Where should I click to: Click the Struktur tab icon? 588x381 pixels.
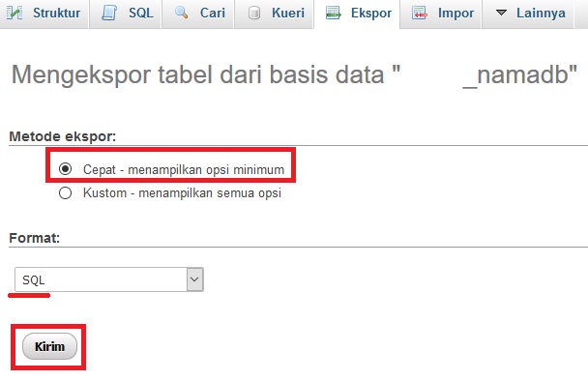(x=15, y=14)
